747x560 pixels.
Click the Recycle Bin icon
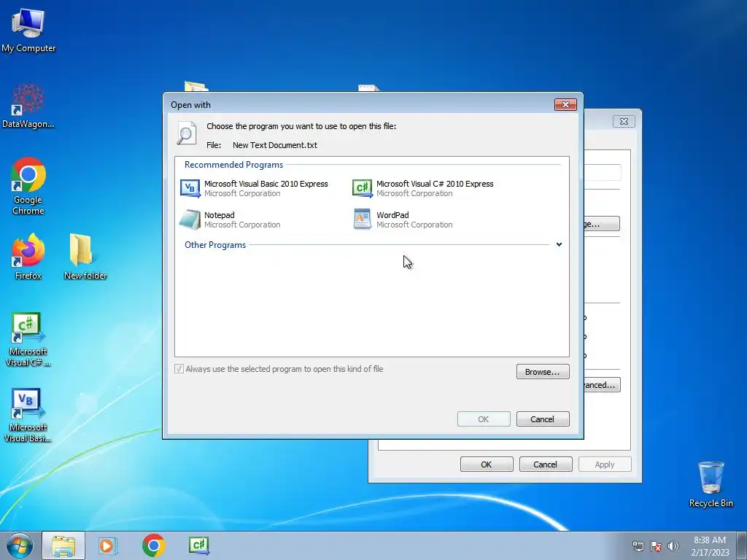tap(711, 484)
